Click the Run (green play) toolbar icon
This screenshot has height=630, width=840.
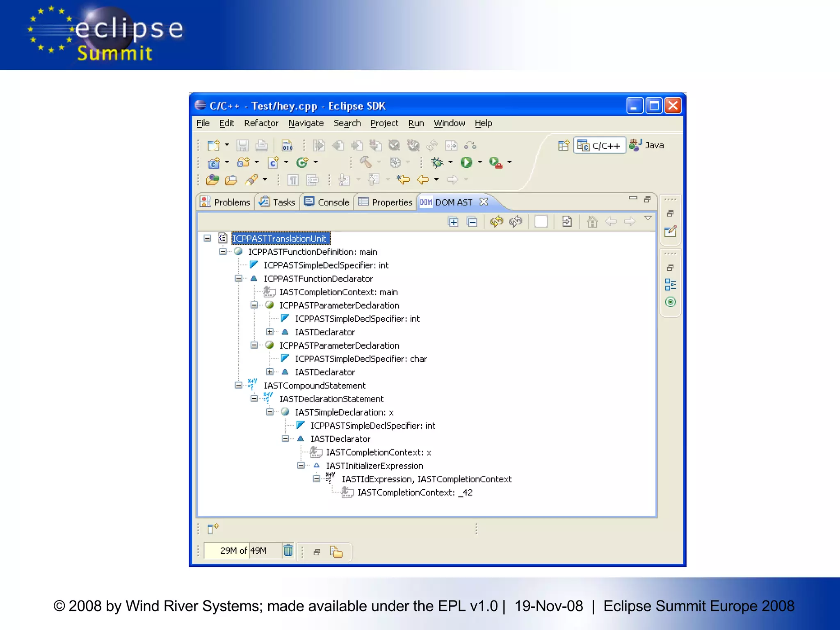click(x=466, y=162)
